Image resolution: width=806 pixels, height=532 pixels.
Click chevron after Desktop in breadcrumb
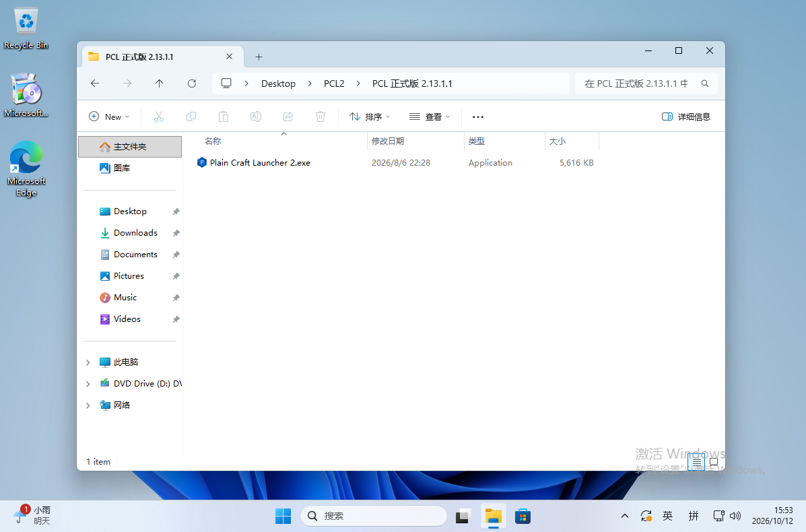click(310, 84)
